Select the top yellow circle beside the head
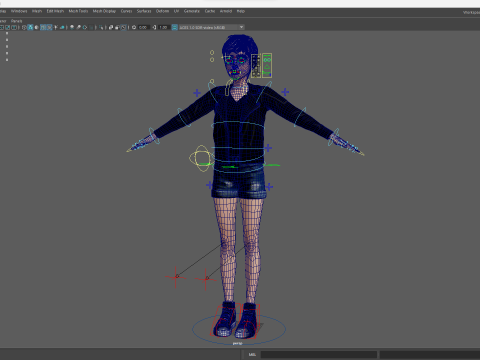 coord(212,52)
